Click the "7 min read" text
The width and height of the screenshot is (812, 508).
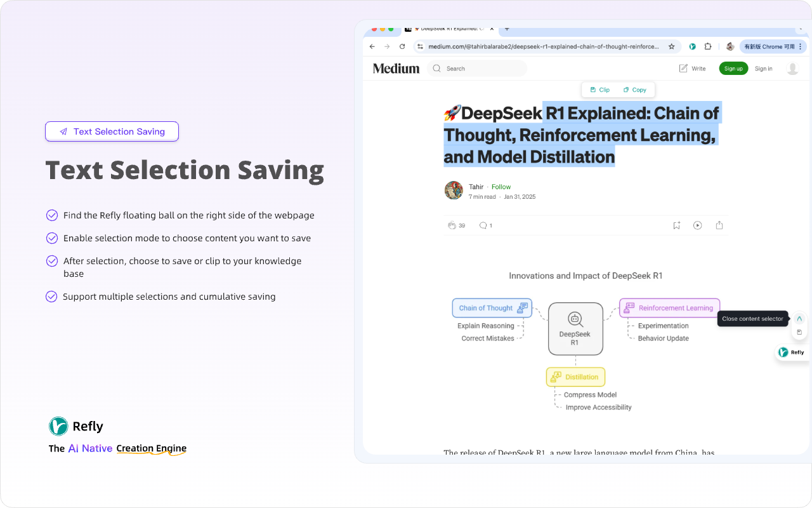tap(482, 197)
